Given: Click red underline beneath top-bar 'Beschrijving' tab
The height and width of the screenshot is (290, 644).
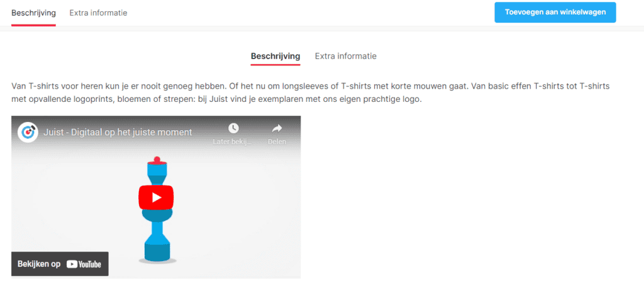Looking at the screenshot, I should pos(33,25).
